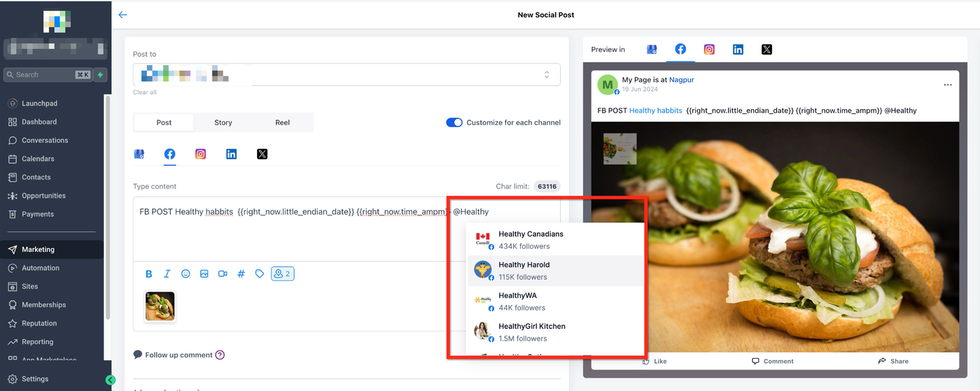980x391 pixels.
Task: Switch to the Reel tab
Action: (x=282, y=122)
